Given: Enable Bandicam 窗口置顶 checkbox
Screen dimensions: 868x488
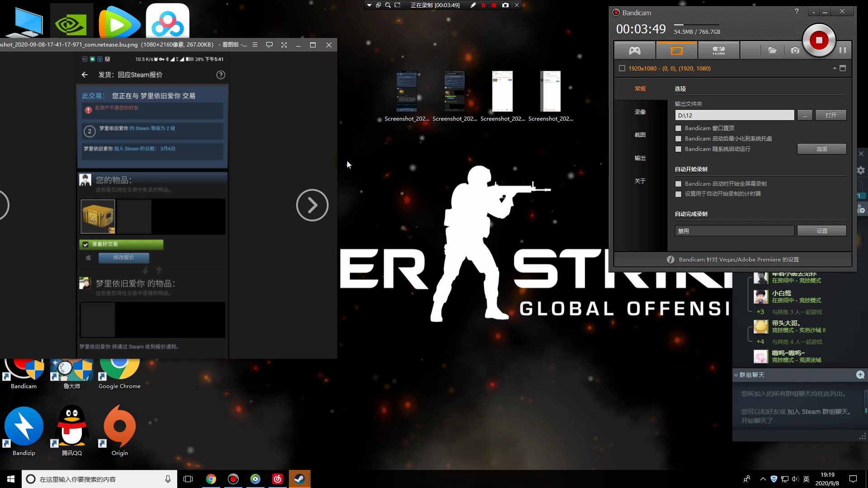Looking at the screenshot, I should point(678,128).
